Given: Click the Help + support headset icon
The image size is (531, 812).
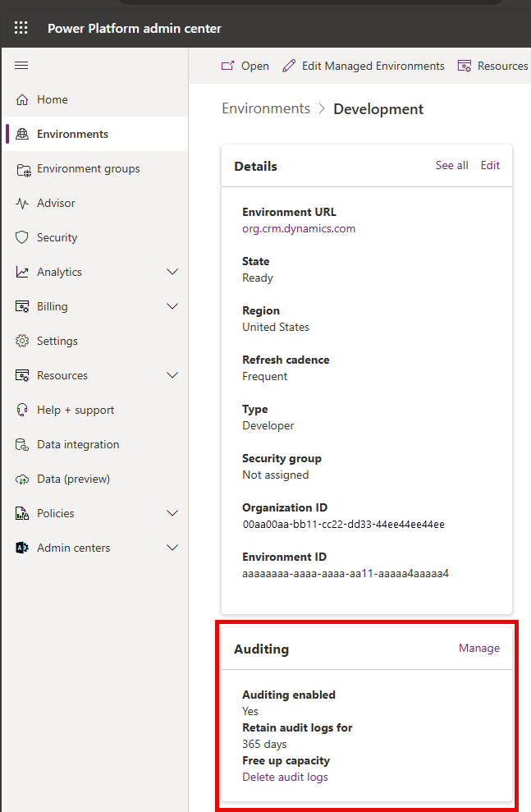Looking at the screenshot, I should pos(21,410).
